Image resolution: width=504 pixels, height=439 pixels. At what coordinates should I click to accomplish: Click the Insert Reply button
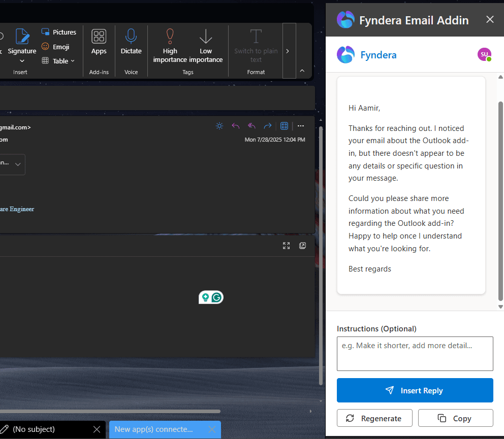tap(415, 390)
